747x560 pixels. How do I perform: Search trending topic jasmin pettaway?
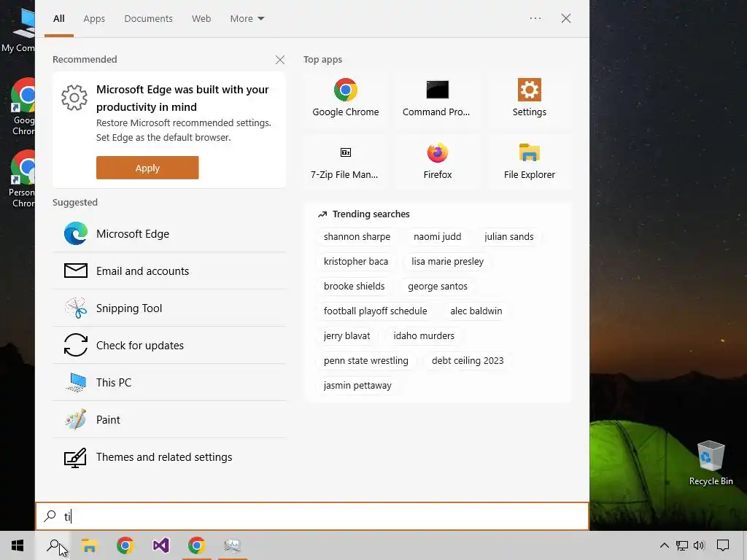click(357, 385)
